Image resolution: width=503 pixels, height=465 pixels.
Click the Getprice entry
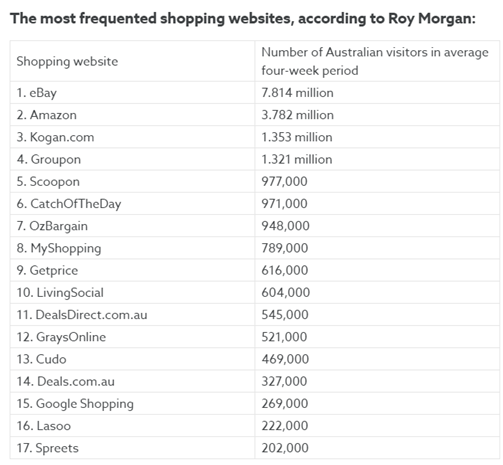click(47, 270)
